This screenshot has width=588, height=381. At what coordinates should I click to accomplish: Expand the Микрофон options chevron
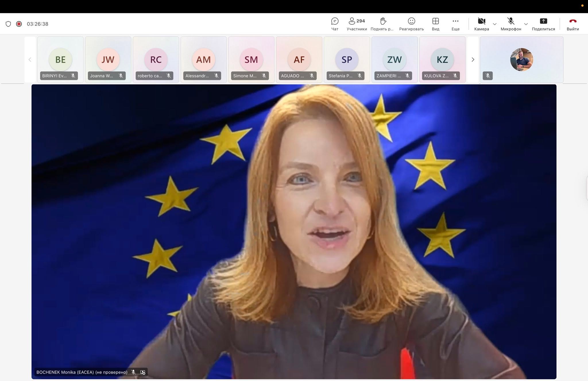coord(526,24)
